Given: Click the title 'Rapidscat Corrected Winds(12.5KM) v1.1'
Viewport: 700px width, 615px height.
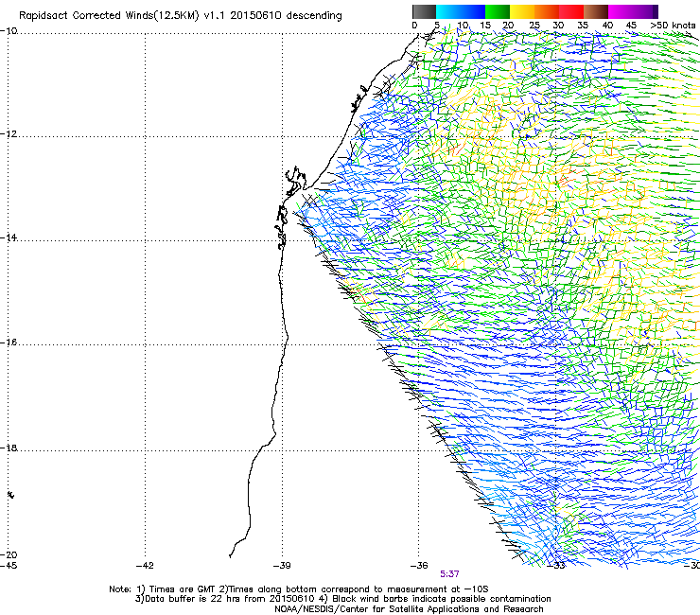Looking at the screenshot, I should tap(122, 16).
